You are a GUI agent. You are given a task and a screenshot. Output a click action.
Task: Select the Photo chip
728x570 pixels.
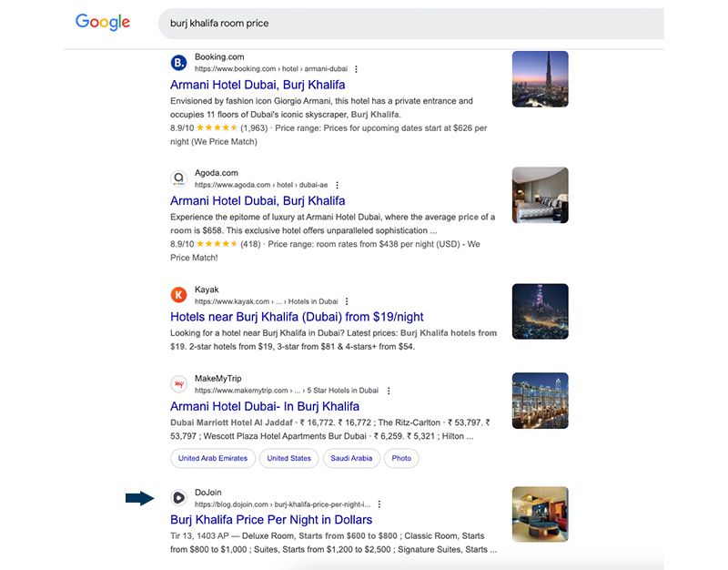(401, 458)
